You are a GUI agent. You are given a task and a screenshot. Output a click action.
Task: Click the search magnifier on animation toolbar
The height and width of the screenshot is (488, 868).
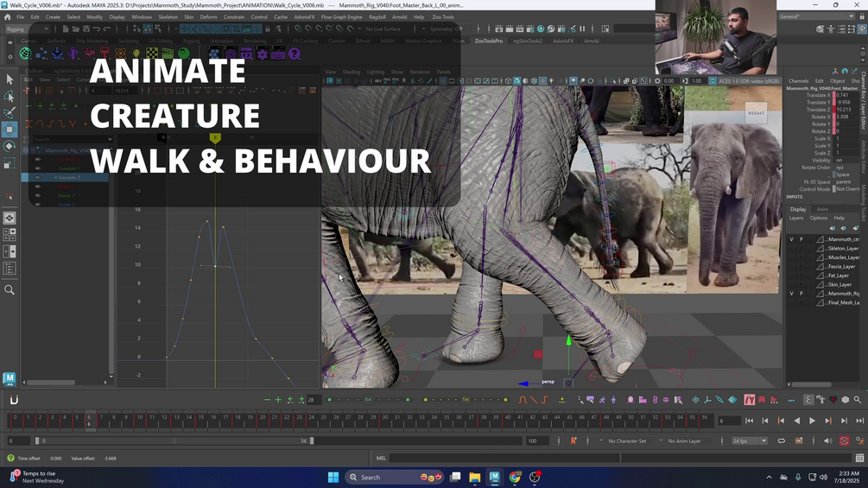click(858, 400)
